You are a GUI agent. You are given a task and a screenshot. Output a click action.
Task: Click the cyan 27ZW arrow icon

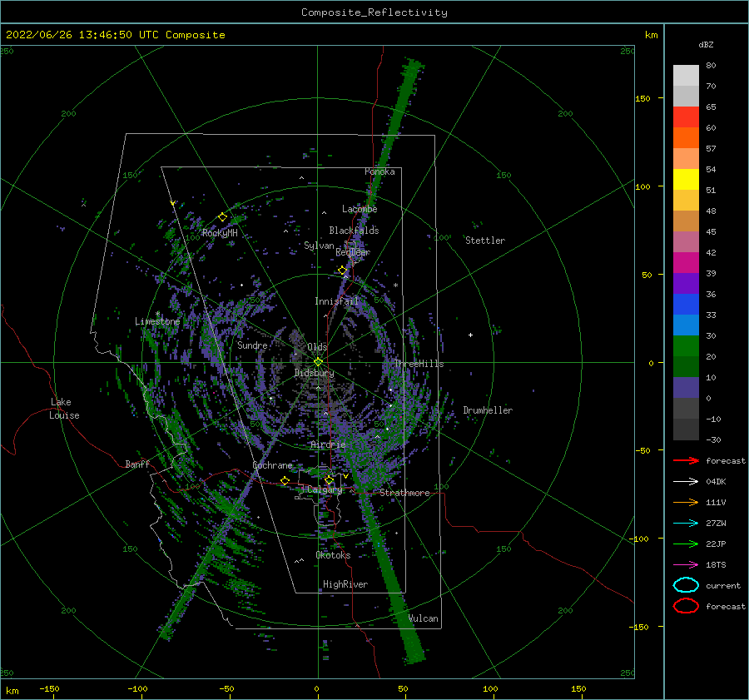pyautogui.click(x=686, y=524)
